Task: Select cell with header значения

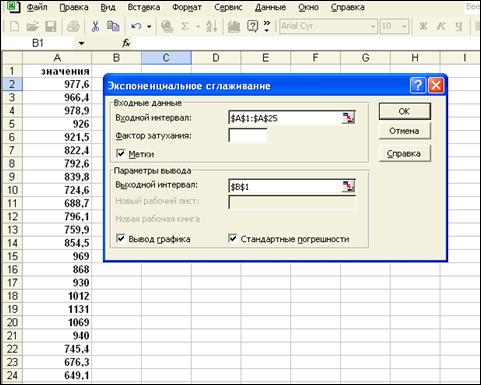Action: pyautogui.click(x=57, y=71)
